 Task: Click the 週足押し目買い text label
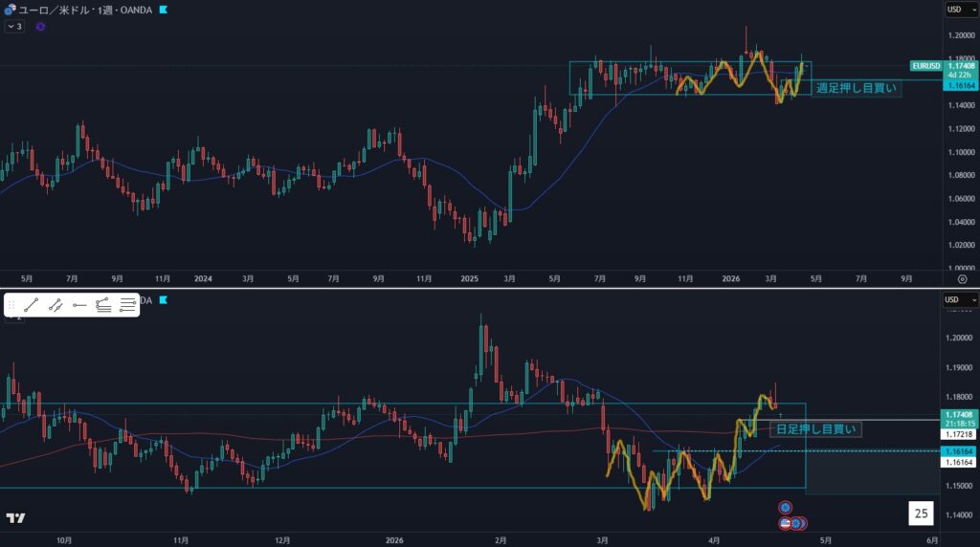click(x=856, y=89)
